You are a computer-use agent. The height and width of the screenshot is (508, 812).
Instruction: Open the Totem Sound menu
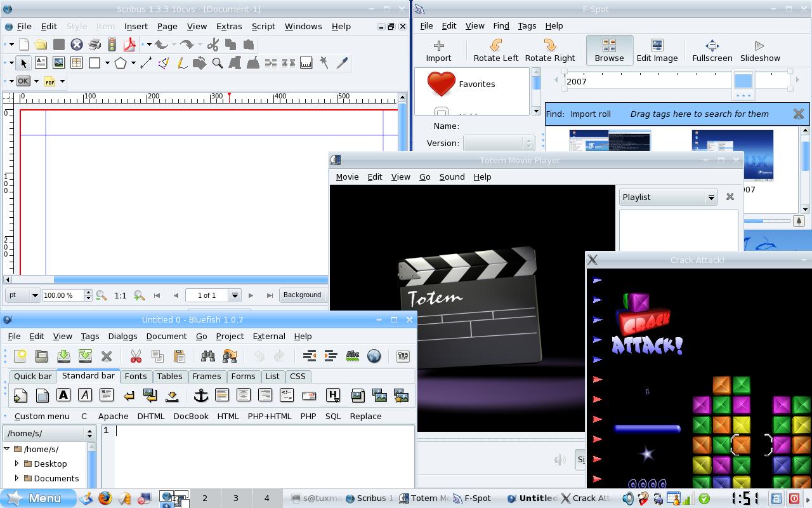tap(452, 177)
